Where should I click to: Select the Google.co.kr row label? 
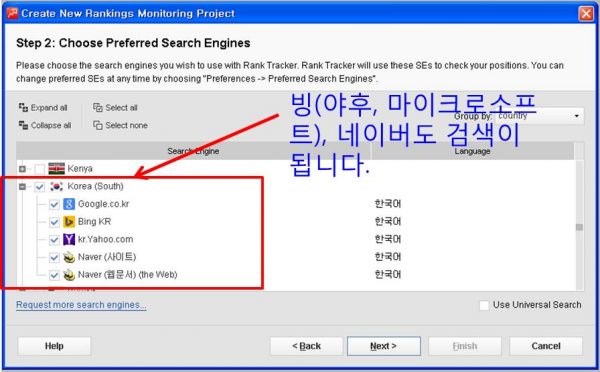click(103, 204)
